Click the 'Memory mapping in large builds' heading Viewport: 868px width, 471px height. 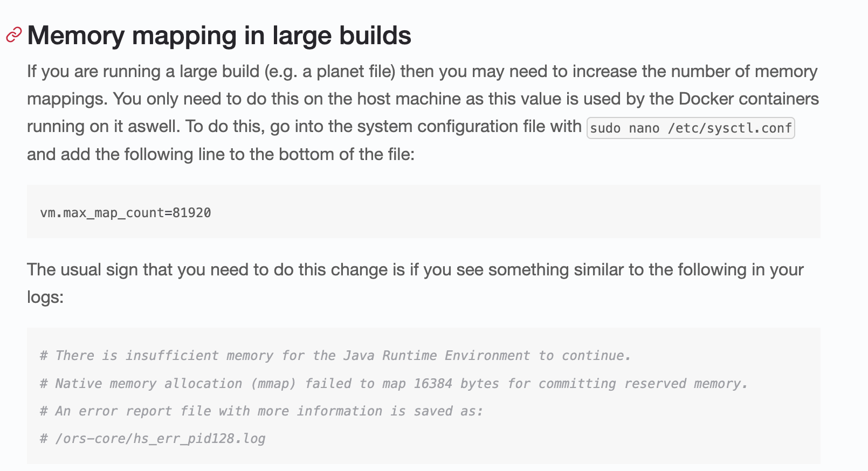[x=219, y=36]
